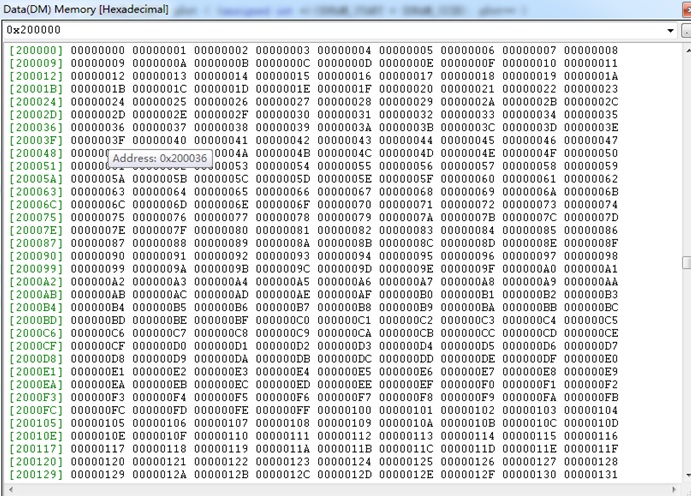Click memory value 0000001F
Viewport: 691px width, 496px height.
click(x=344, y=89)
